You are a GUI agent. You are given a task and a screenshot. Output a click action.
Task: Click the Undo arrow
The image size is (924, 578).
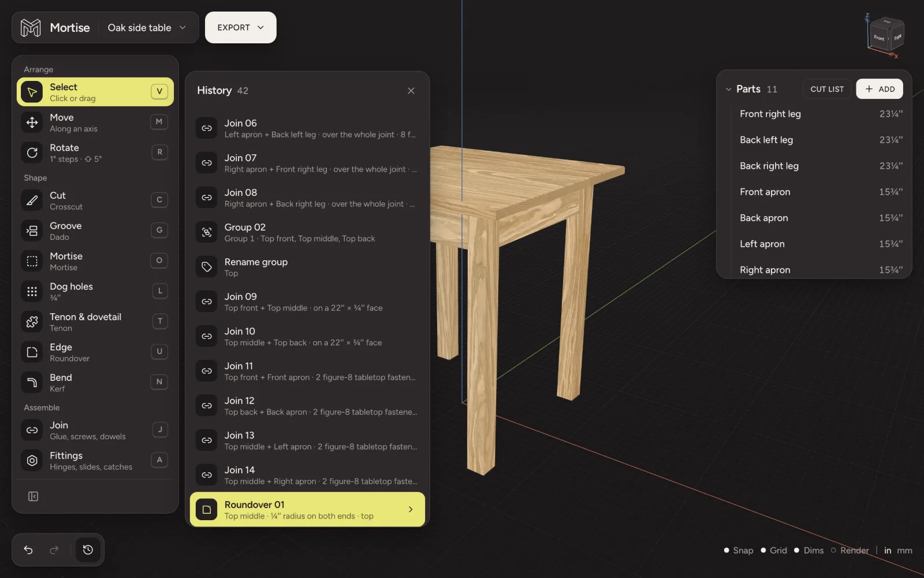[x=28, y=550]
